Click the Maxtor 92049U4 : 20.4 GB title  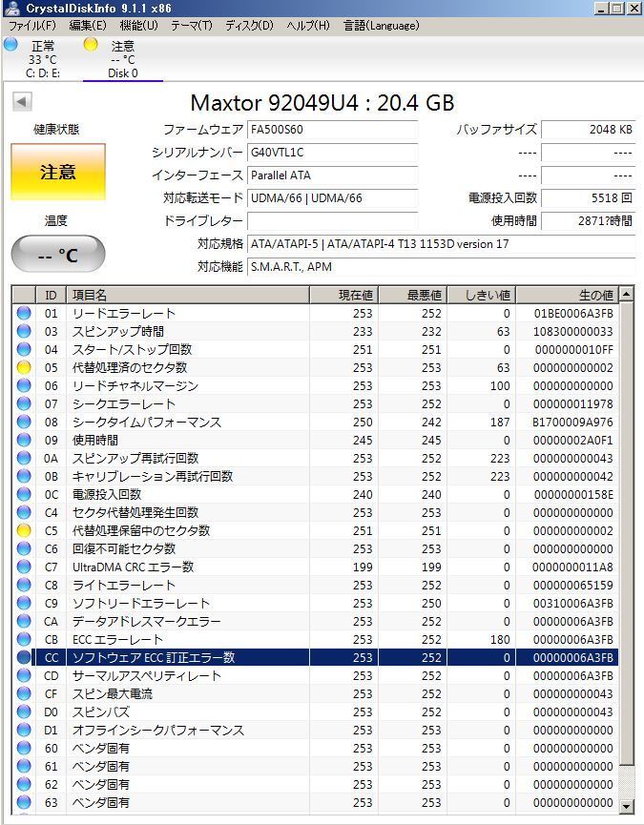[322, 103]
